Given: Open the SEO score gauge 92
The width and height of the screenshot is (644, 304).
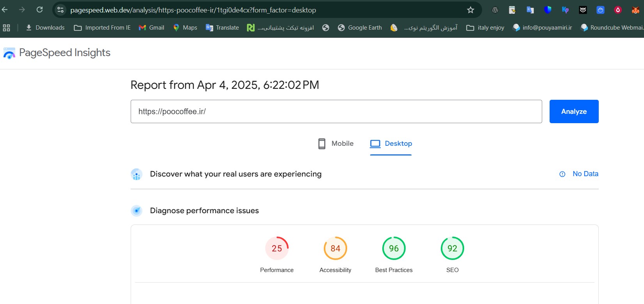Looking at the screenshot, I should (452, 248).
